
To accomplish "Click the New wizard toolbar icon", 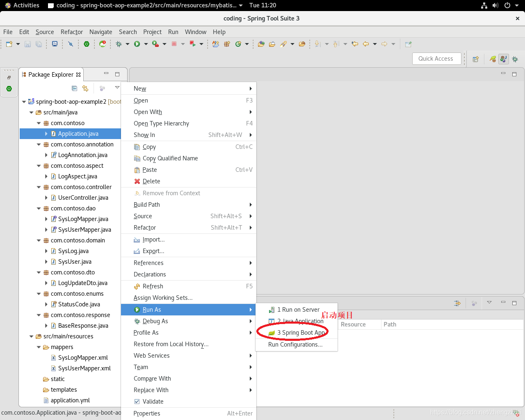I will (x=9, y=44).
